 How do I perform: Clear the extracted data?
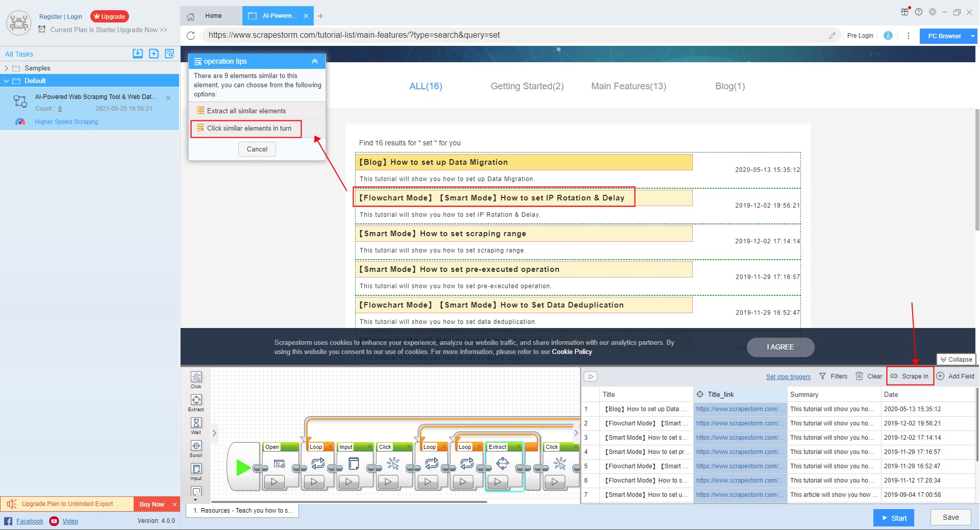tap(869, 376)
